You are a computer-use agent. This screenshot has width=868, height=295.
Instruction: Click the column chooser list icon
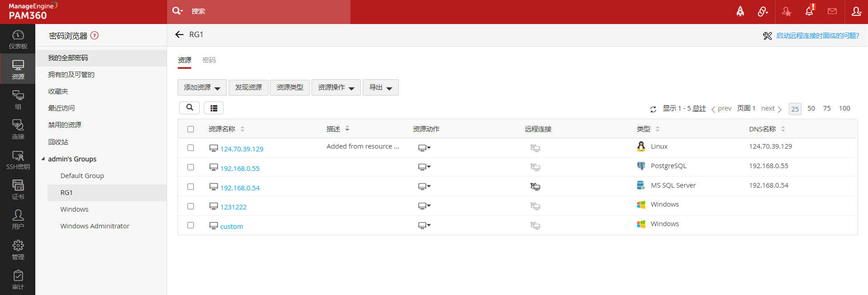point(214,108)
